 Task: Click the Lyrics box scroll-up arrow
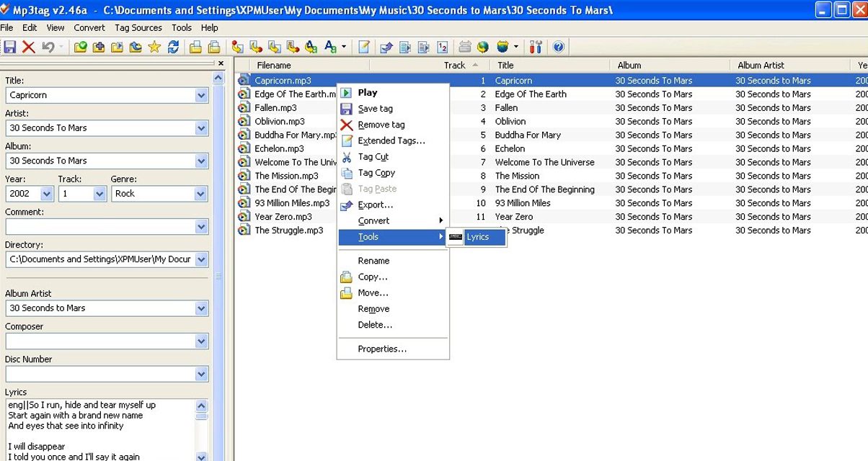[x=202, y=406]
